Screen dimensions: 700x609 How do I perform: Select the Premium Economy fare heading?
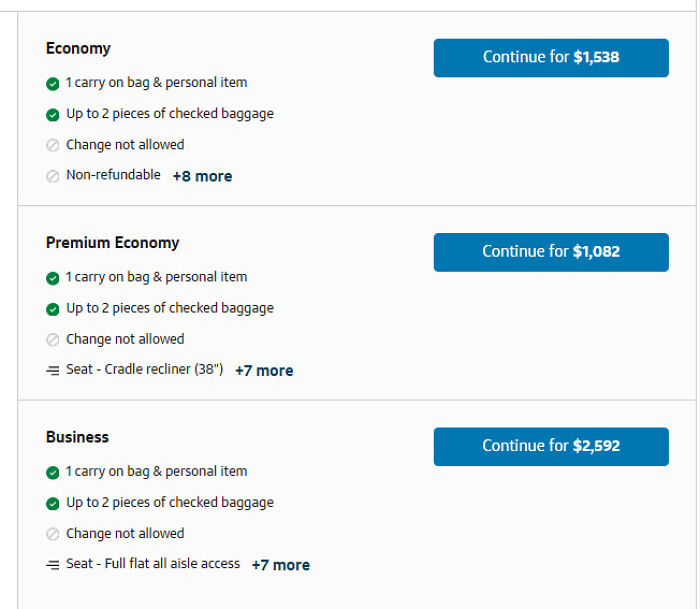pos(112,243)
